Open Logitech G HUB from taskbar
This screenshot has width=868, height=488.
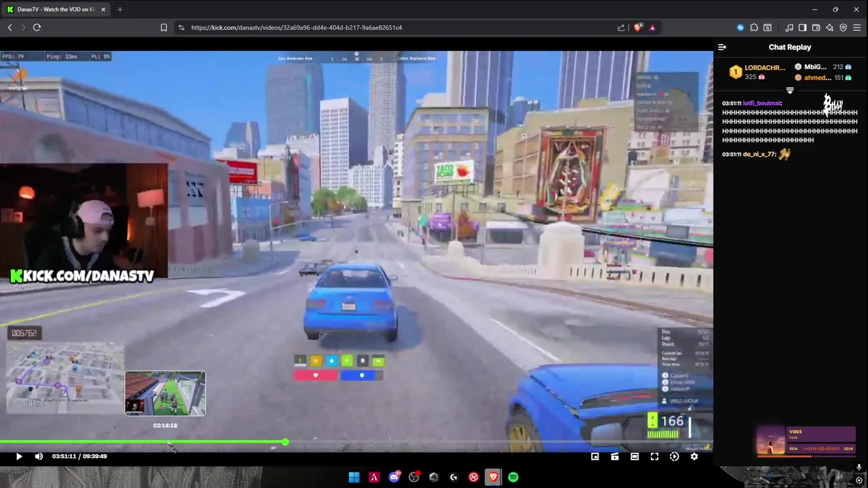pos(454,477)
